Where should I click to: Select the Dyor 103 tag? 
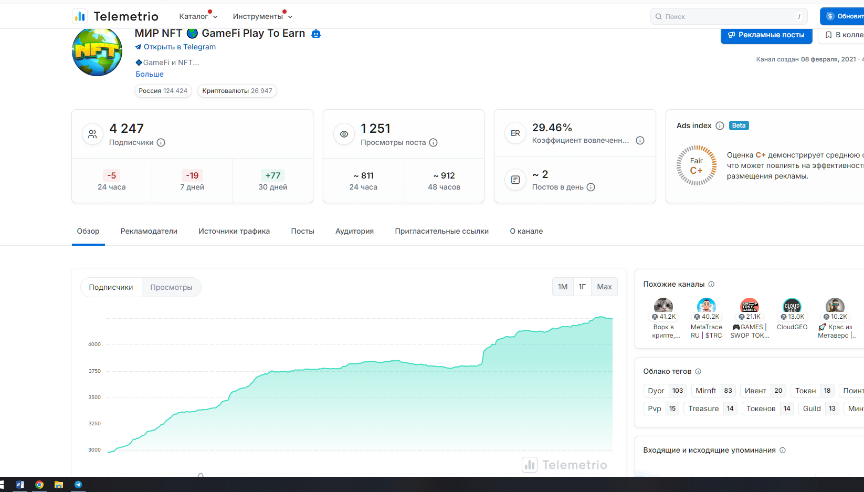click(665, 391)
